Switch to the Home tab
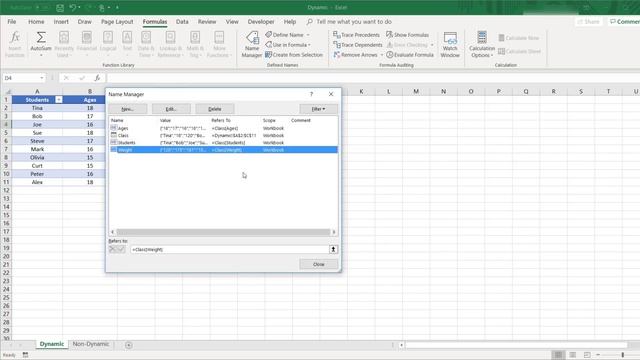Image resolution: width=640 pixels, height=360 pixels. [36, 22]
